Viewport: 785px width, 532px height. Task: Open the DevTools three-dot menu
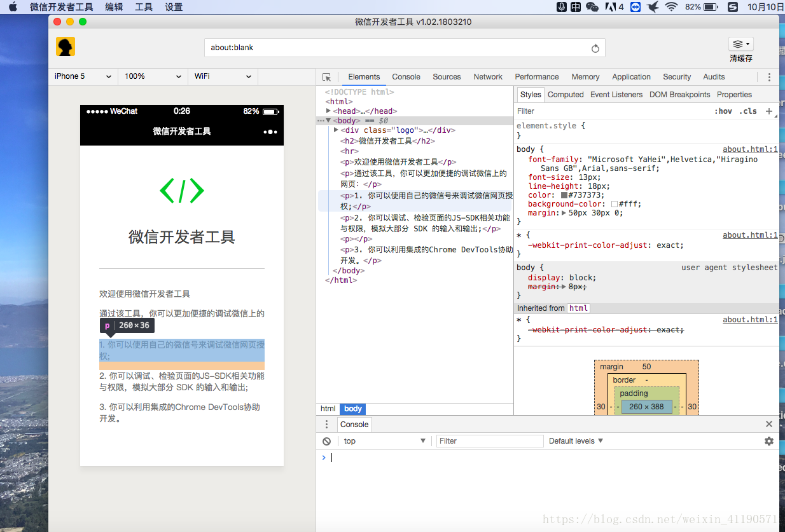[769, 77]
